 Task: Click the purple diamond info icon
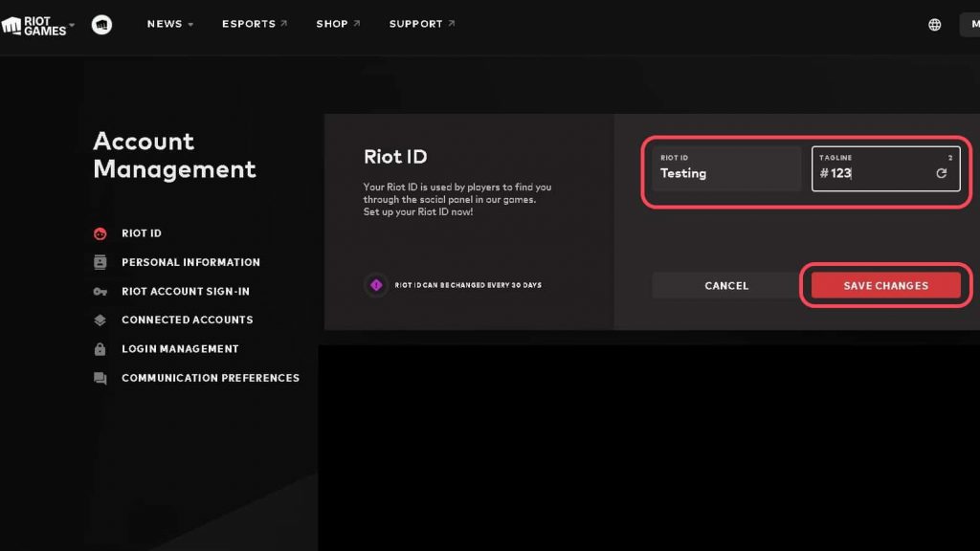[x=376, y=285]
